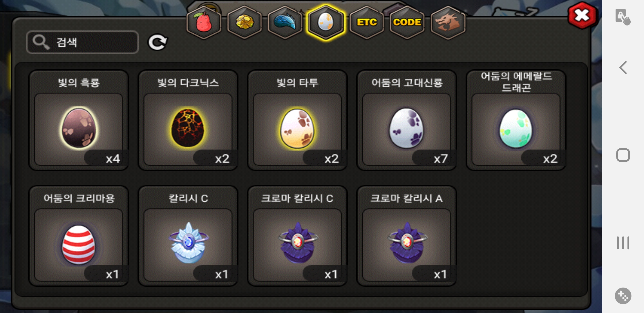Select the blue feather category tab
Image resolution: width=644 pixels, height=313 pixels.
[x=285, y=23]
